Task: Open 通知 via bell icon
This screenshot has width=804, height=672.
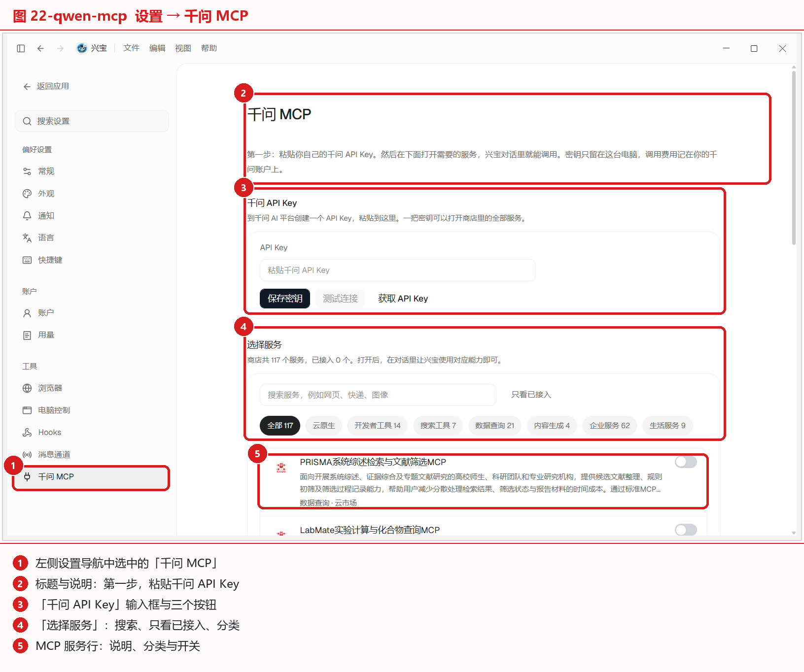Action: [27, 216]
